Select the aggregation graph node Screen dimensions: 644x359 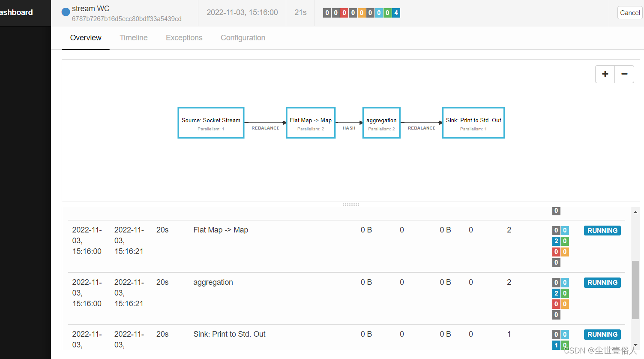[x=381, y=123]
